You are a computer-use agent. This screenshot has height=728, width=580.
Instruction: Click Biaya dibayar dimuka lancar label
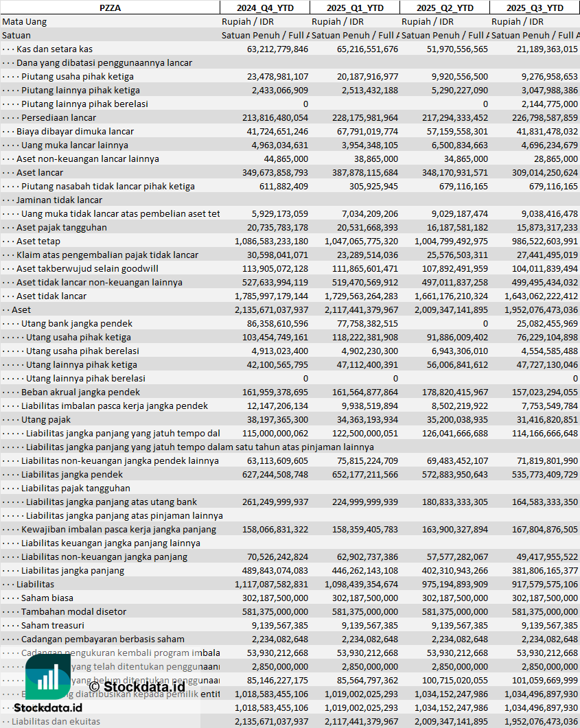point(76,131)
